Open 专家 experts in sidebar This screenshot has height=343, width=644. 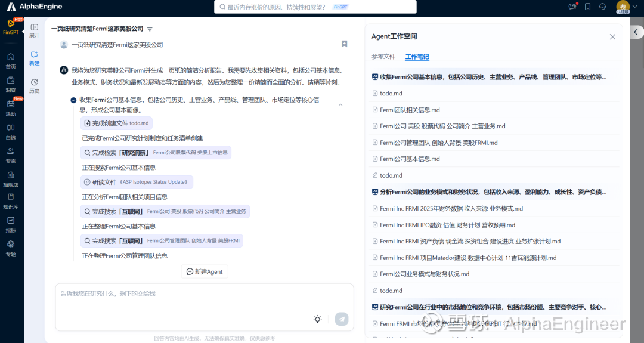tap(11, 156)
